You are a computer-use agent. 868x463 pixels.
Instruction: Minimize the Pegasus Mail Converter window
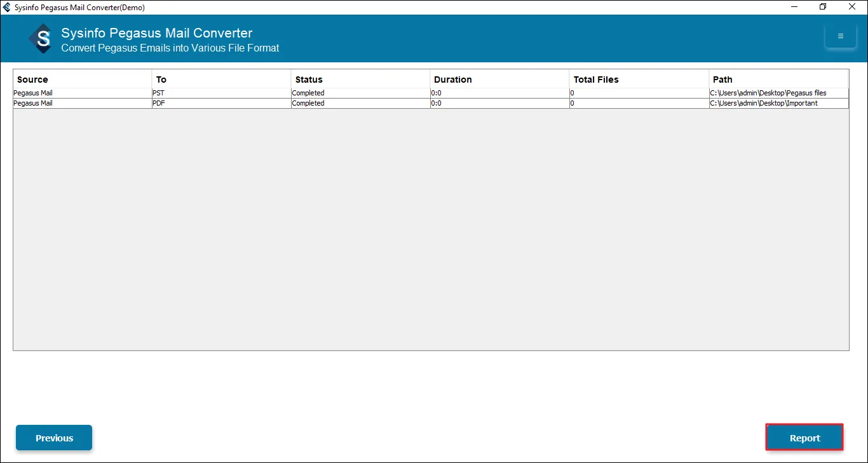coord(794,7)
